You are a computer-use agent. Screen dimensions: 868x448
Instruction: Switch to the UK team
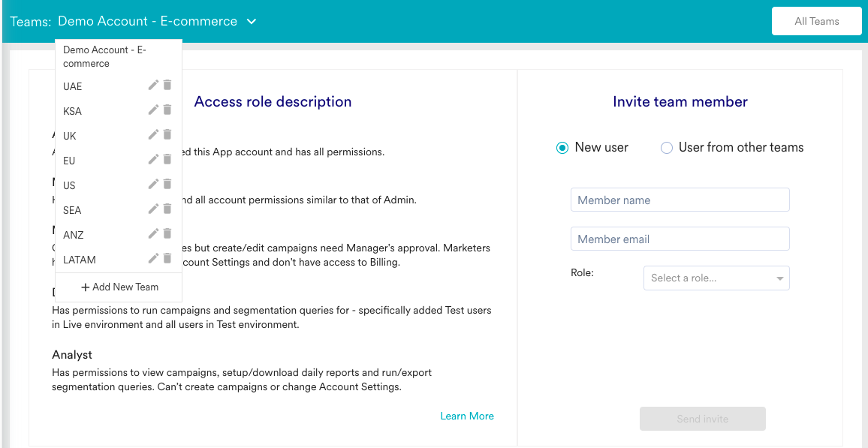[x=70, y=136]
